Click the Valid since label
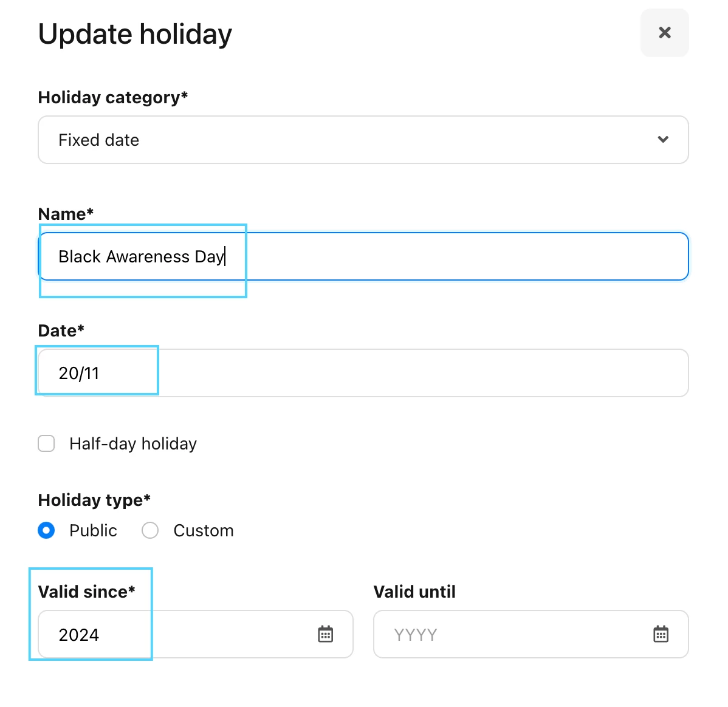728x707 pixels. (x=87, y=592)
